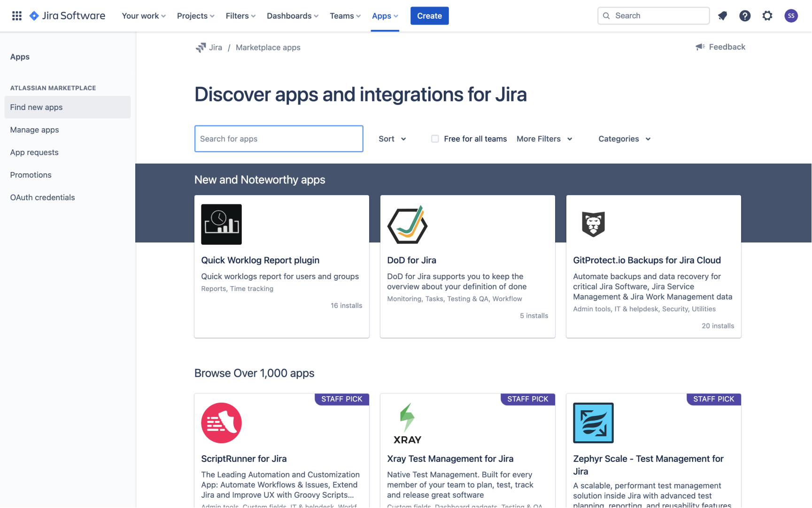The height and width of the screenshot is (508, 812).
Task: Open the Projects menu
Action: (195, 16)
